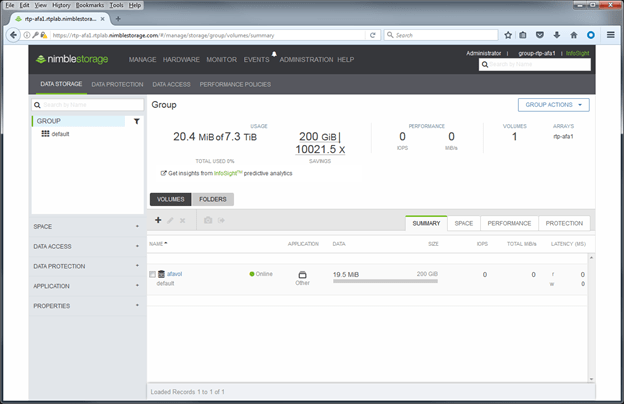624x404 pixels.
Task: Click the site information icon in address bar
Action: pyautogui.click(x=27, y=35)
